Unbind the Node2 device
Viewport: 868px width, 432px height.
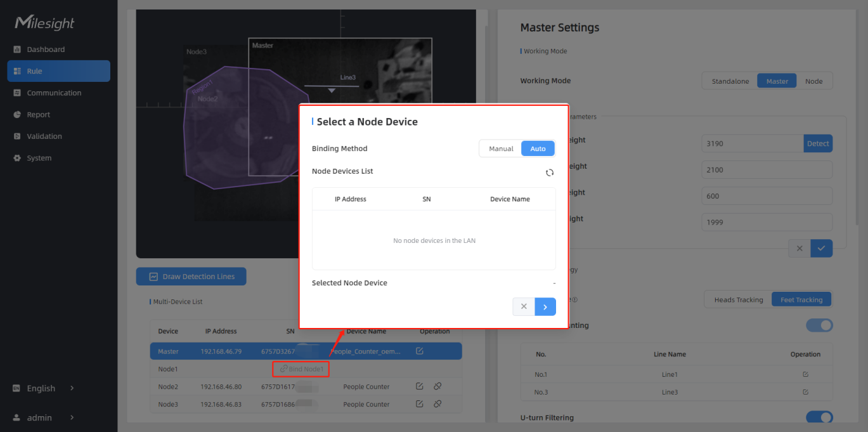(437, 386)
